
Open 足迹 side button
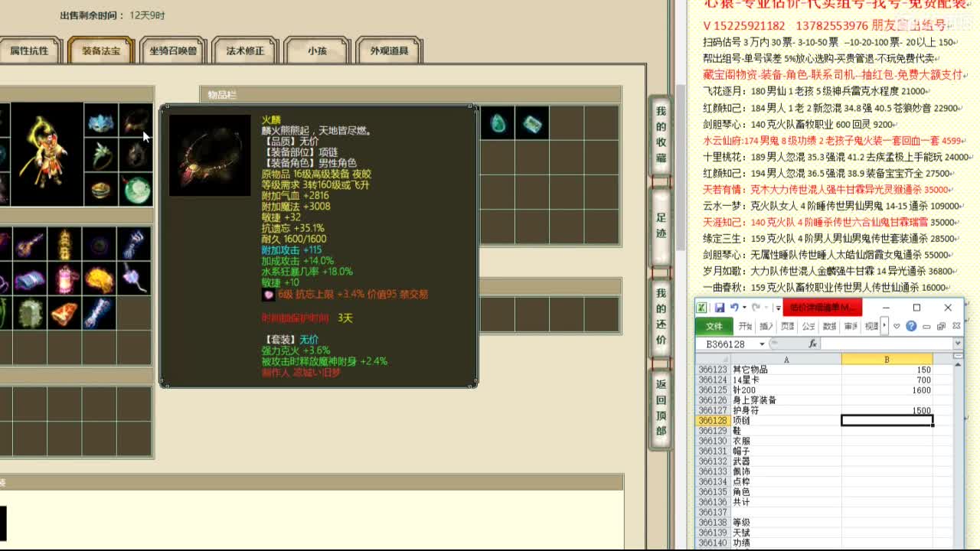[661, 225]
